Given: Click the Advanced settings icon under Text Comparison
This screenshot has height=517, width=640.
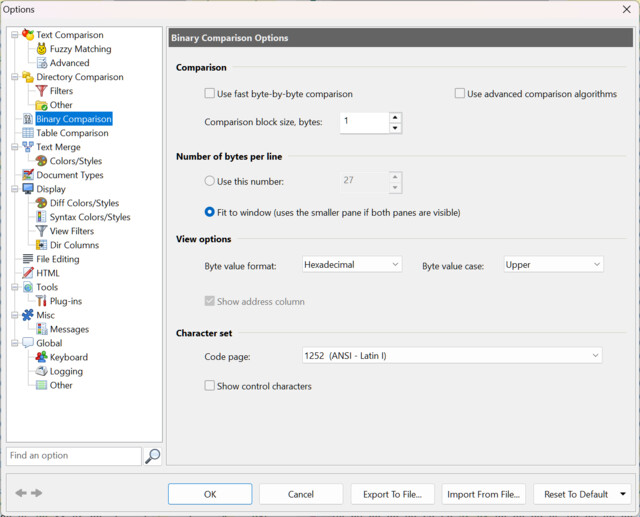Looking at the screenshot, I should pyautogui.click(x=41, y=63).
